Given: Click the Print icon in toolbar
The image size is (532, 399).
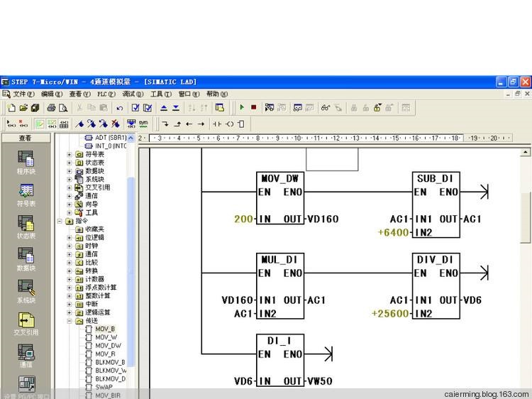Looking at the screenshot, I should 51,108.
